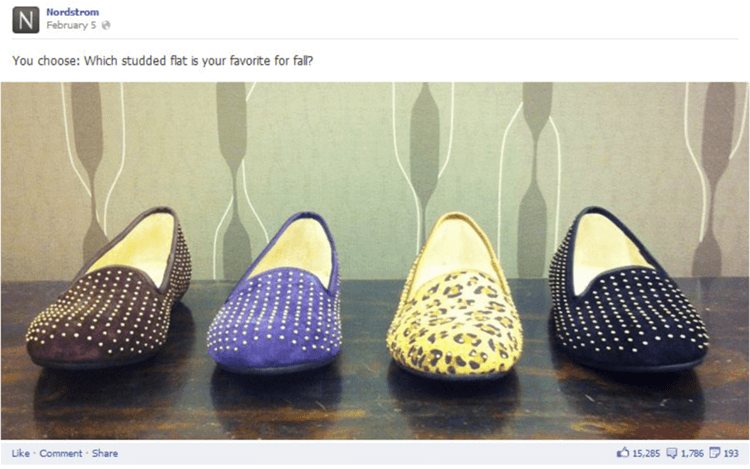Click the purple studded flat in photo
This screenshot has width=750, height=469.
[275, 293]
